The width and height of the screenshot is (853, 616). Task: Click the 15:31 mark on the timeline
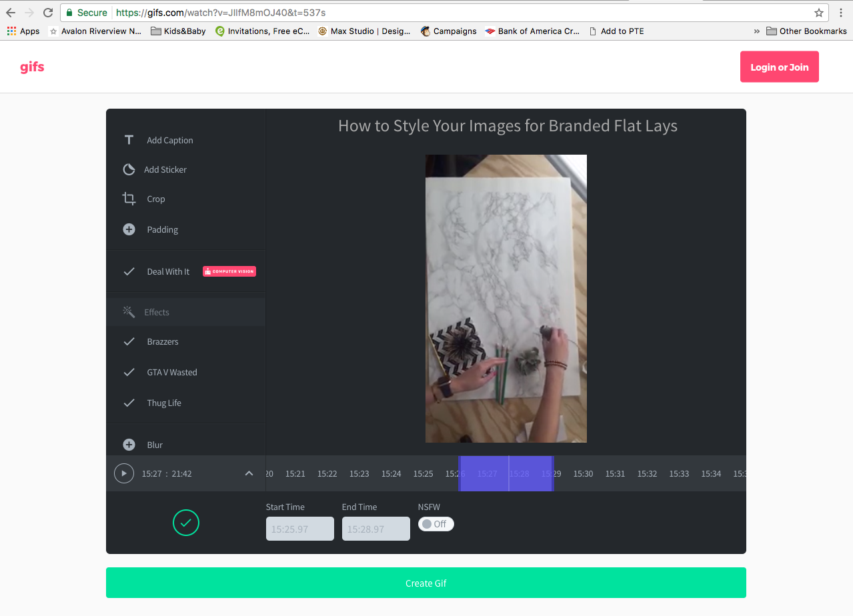point(615,473)
